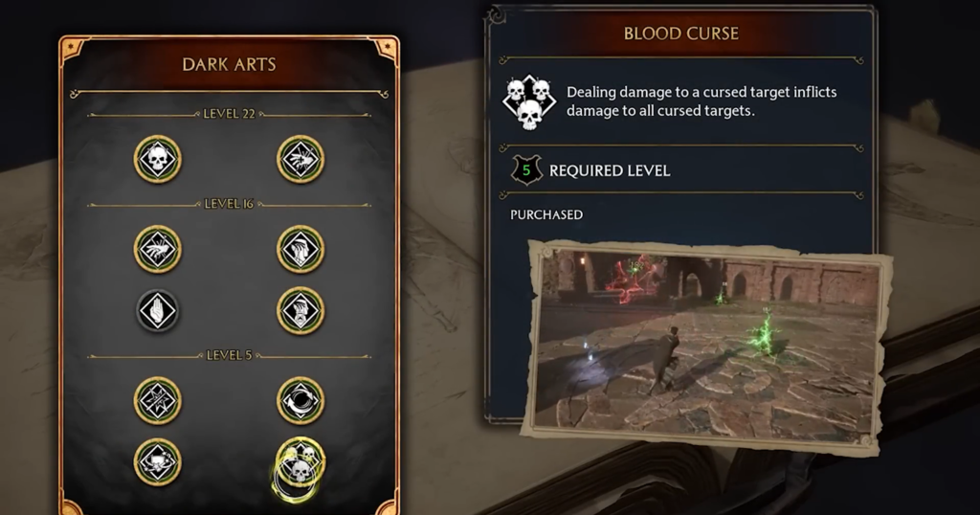Choose the pierced hand talent under Level 16

coord(158,250)
